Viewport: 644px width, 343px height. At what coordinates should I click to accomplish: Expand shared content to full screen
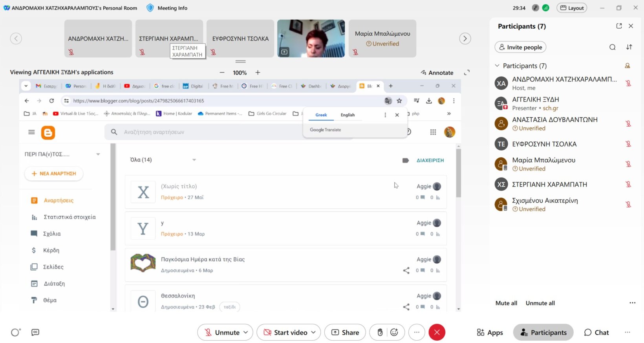coord(467,73)
